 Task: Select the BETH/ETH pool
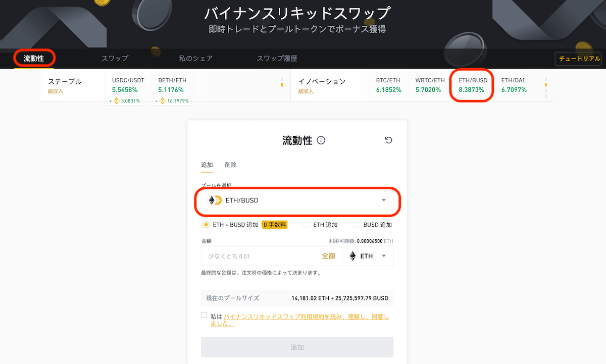[x=172, y=85]
